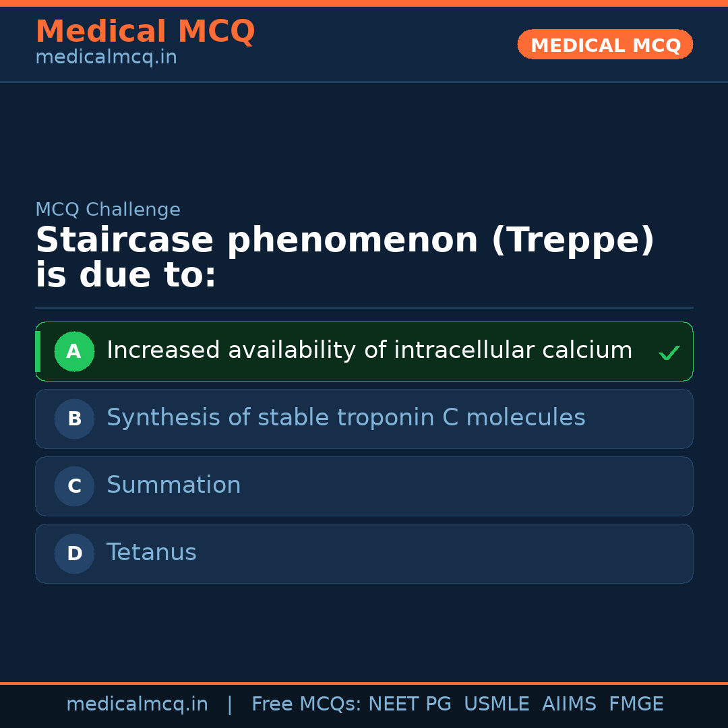Select answer Increased availability of intracellular calcium
This screenshot has height=728, width=728.
[x=369, y=351]
